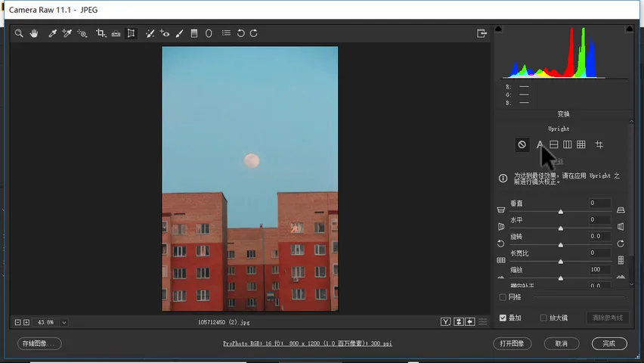Select the Red Eye Removal tool
Viewport: 644px width, 363px height.
[x=165, y=33]
